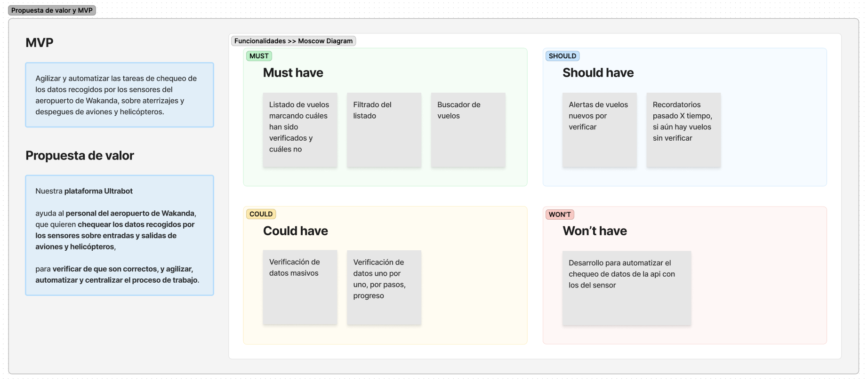Select the 'Recordatorios pasado X tiempo' note
The image size is (868, 382).
683,130
